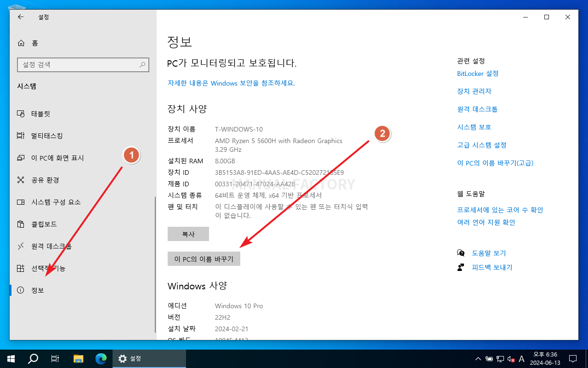The image size is (588, 368).
Task: Open the 여러 언어 지원 확인 link
Action: (486, 223)
